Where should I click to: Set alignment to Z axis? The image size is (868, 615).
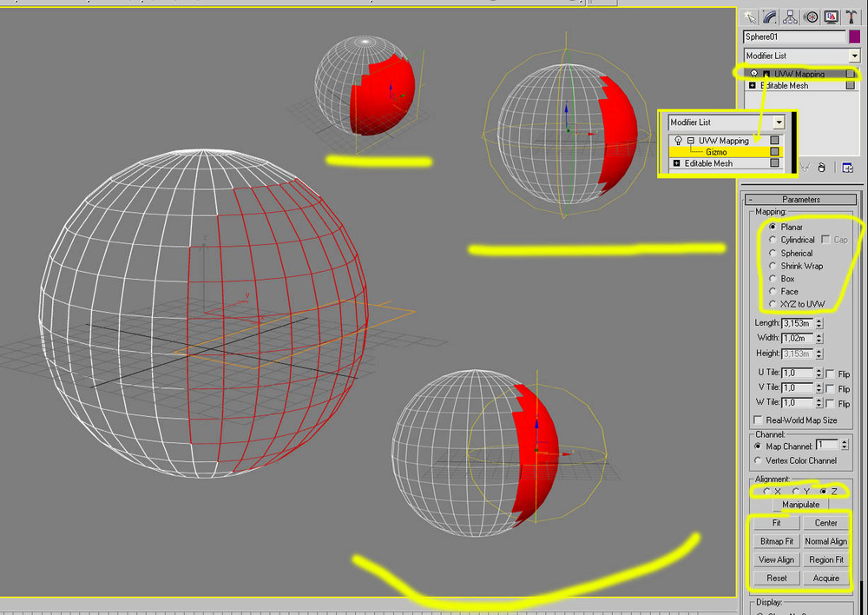coord(823,492)
